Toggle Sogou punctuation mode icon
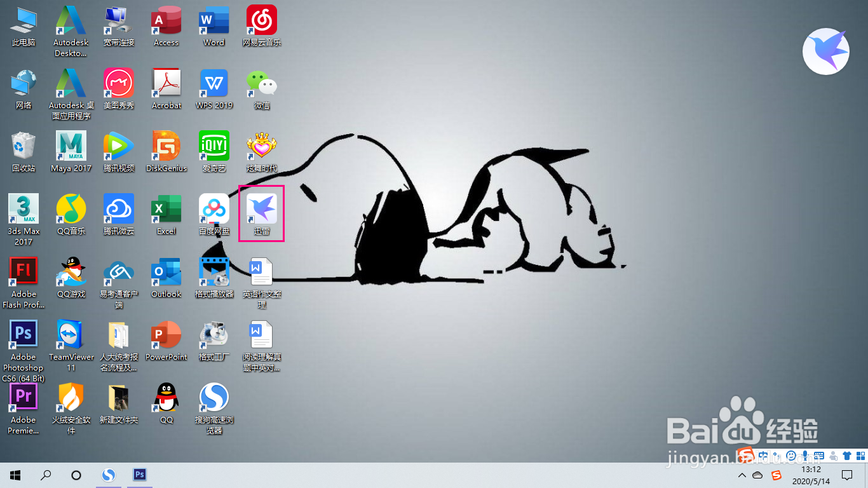The image size is (868, 488). pyautogui.click(x=777, y=455)
